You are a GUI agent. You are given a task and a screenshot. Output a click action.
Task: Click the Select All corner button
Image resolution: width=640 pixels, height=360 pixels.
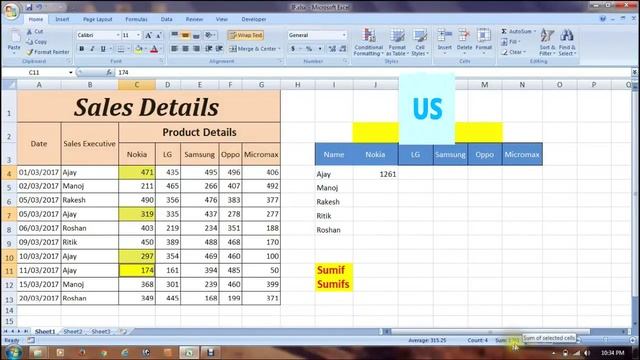point(9,85)
